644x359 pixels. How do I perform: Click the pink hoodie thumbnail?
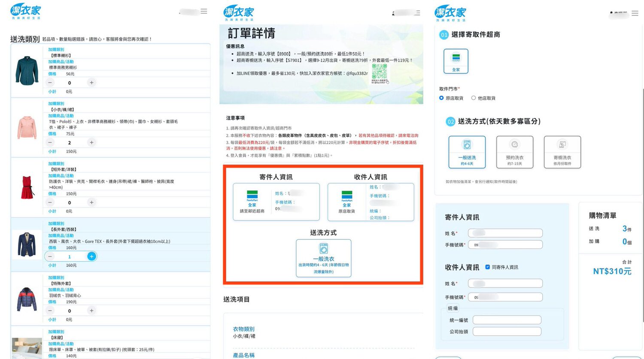27,127
